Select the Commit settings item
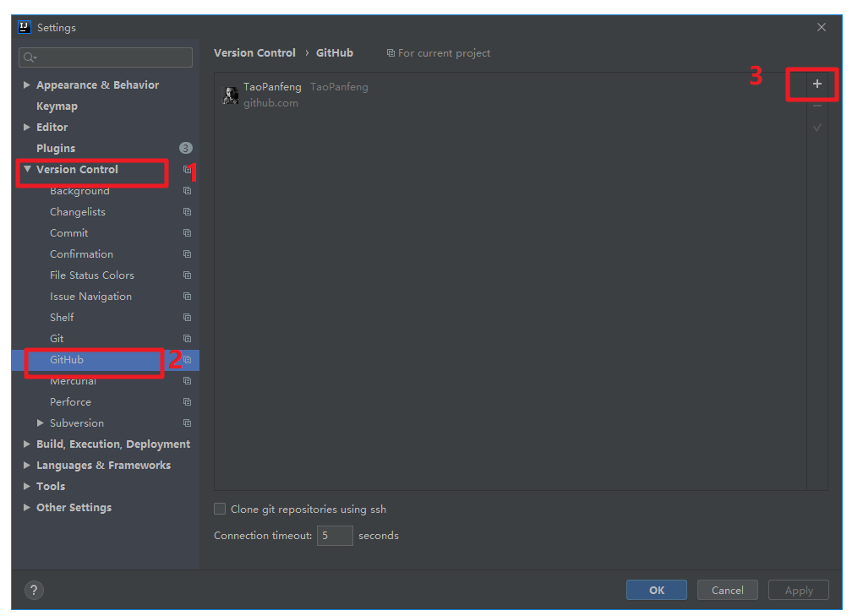 click(68, 233)
